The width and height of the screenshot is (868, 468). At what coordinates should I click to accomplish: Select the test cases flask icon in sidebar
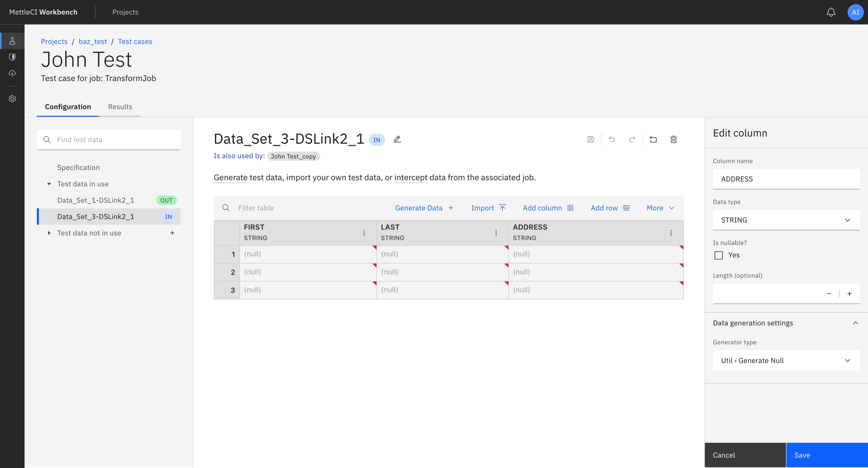(x=12, y=41)
